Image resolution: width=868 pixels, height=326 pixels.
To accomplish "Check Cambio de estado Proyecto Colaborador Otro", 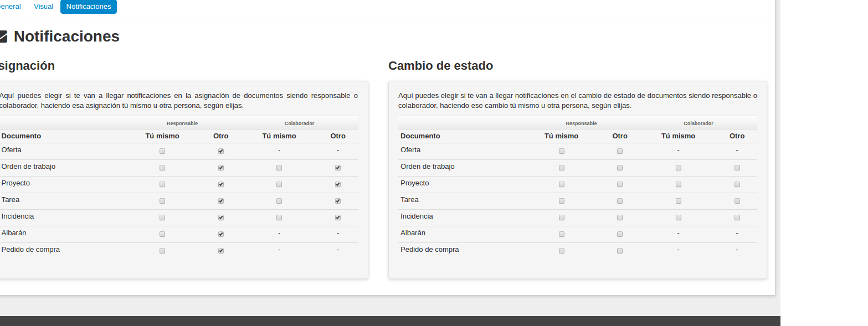I will click(x=737, y=184).
